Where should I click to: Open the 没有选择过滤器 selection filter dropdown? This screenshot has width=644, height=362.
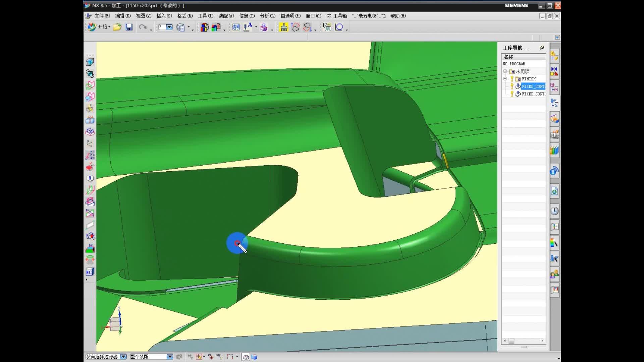tap(123, 357)
